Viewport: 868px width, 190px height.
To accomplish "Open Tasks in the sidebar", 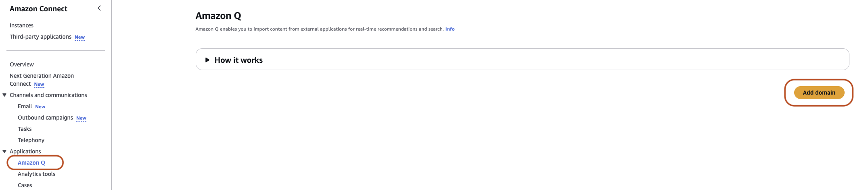I will [x=25, y=129].
